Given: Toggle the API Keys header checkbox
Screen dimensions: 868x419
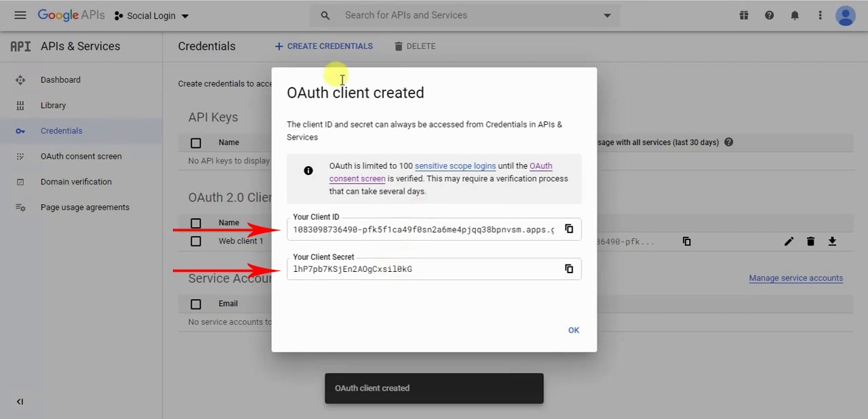Looking at the screenshot, I should click(x=196, y=142).
